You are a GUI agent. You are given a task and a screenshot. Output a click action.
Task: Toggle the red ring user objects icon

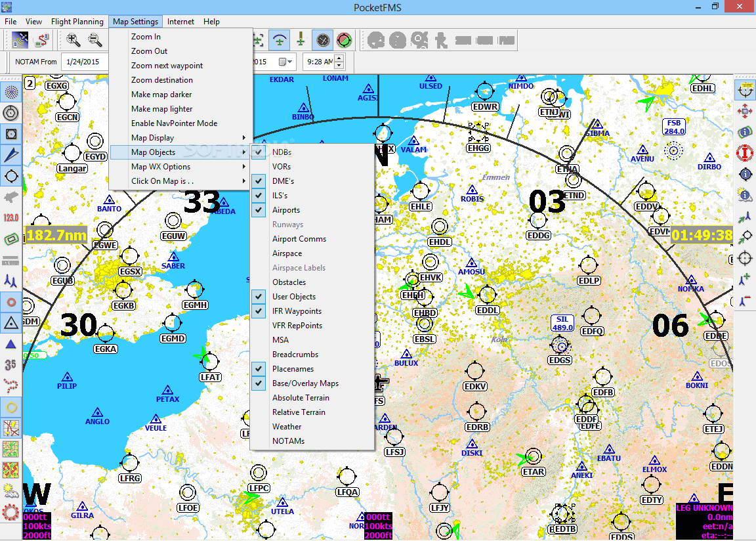(11, 302)
